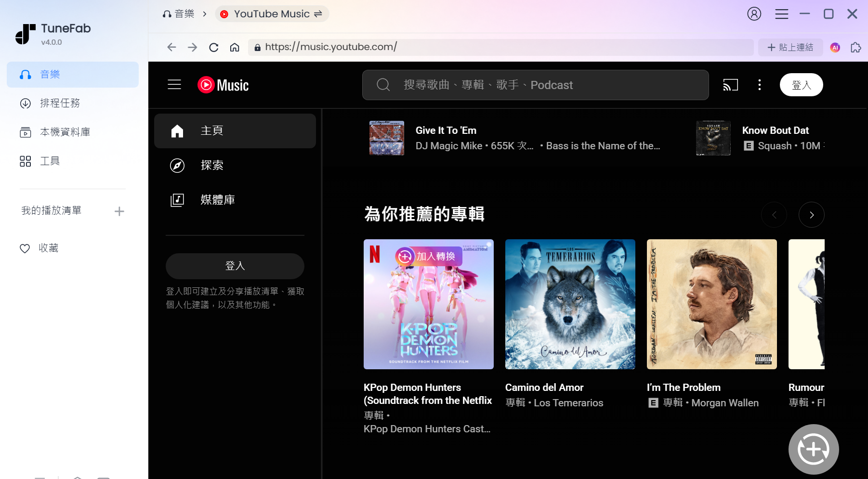The height and width of the screenshot is (479, 868).
Task: Open the TuneFab hamburger menu
Action: [x=781, y=13]
